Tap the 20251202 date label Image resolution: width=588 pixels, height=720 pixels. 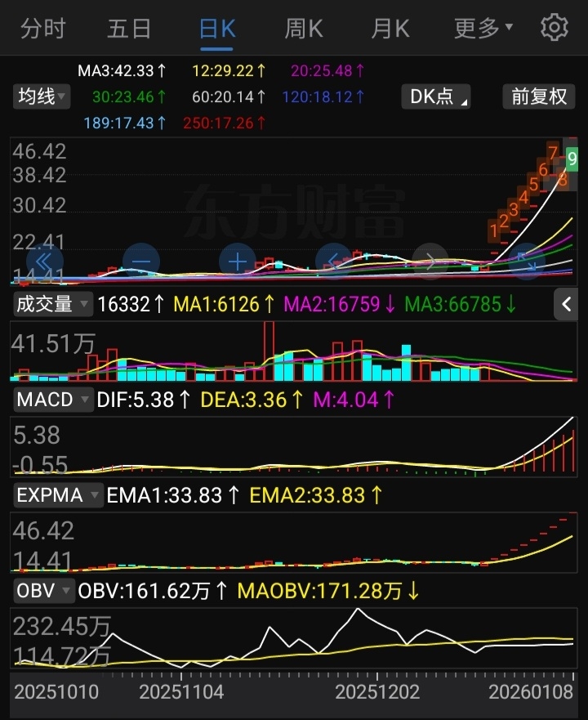click(376, 692)
